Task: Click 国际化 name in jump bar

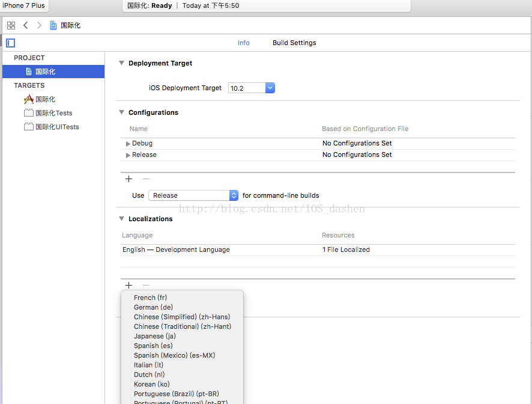Action: click(71, 25)
